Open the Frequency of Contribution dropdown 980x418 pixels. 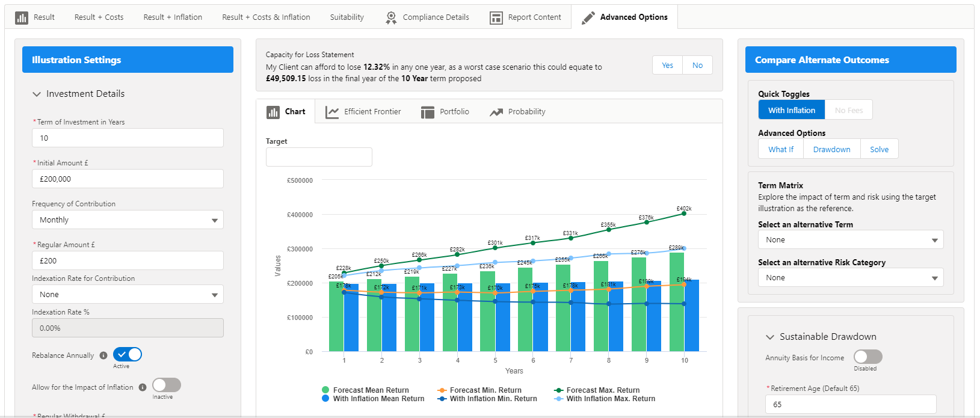pyautogui.click(x=128, y=220)
